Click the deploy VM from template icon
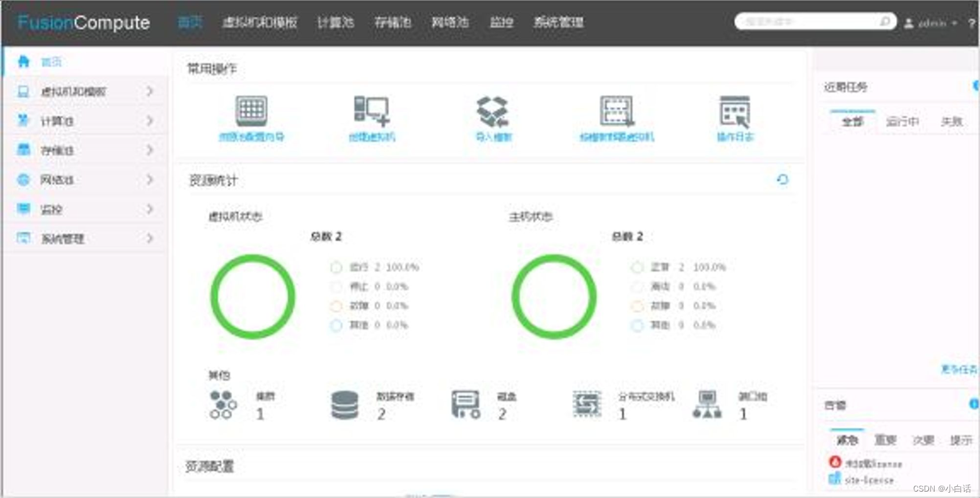This screenshot has height=498, width=980. 617,110
